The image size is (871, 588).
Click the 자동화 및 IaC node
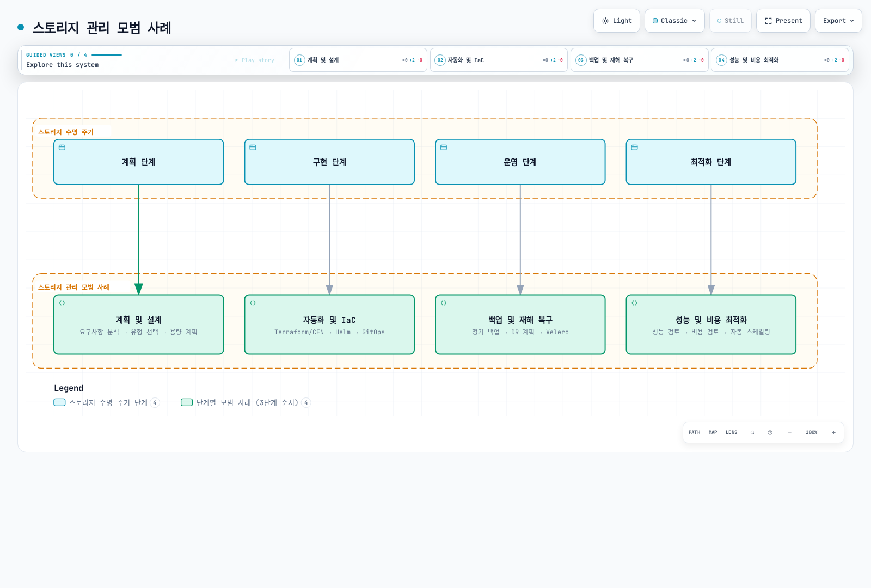329,324
